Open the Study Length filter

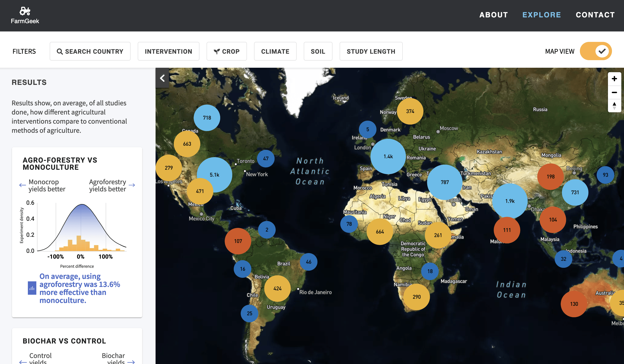[371, 51]
